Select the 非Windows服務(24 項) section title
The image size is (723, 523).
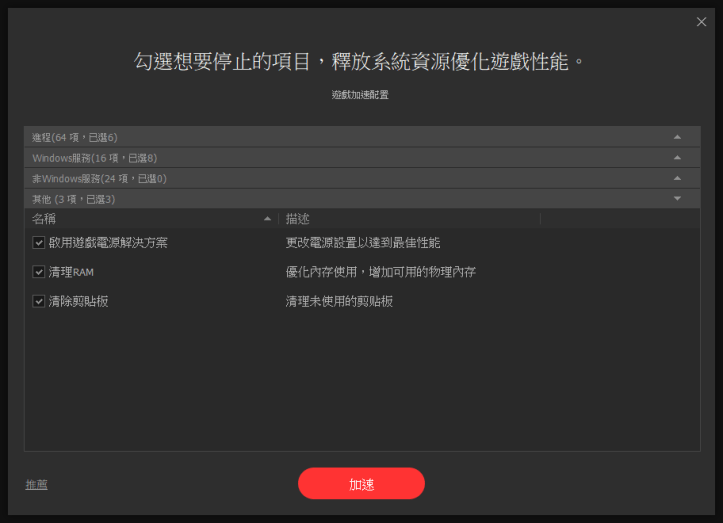pos(99,178)
